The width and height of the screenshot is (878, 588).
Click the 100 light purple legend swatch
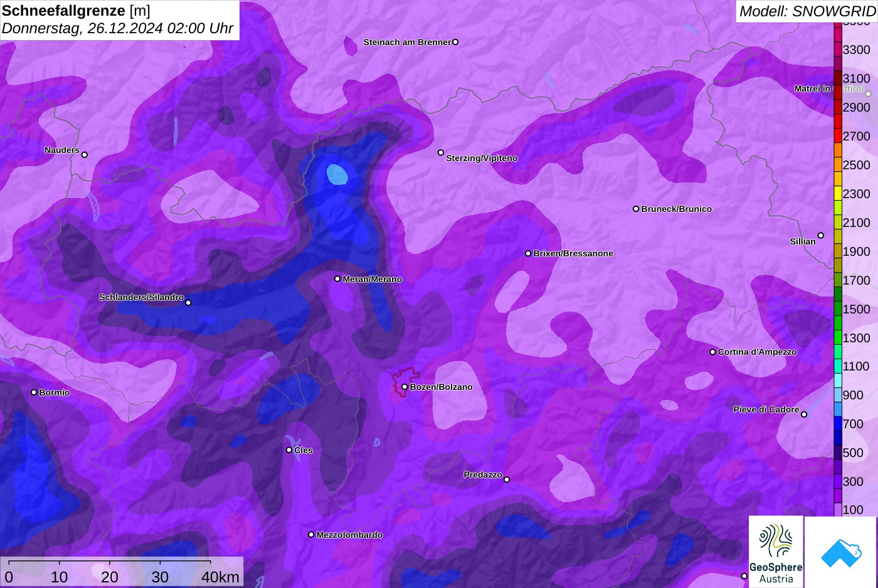[x=838, y=510]
